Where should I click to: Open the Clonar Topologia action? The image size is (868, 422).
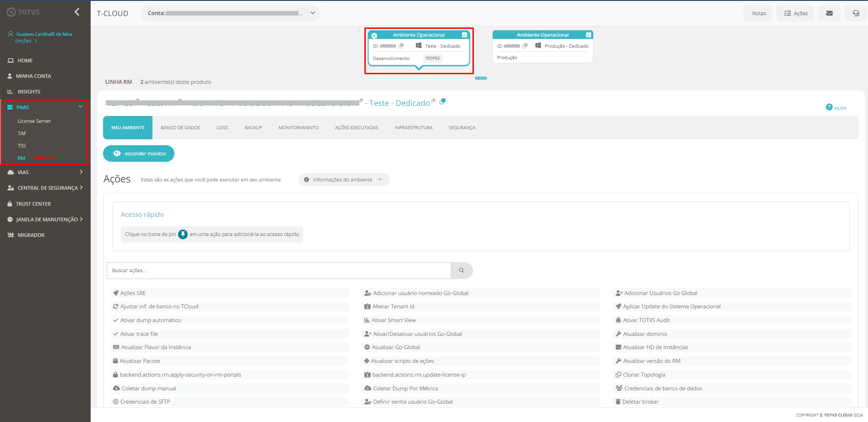732,375
